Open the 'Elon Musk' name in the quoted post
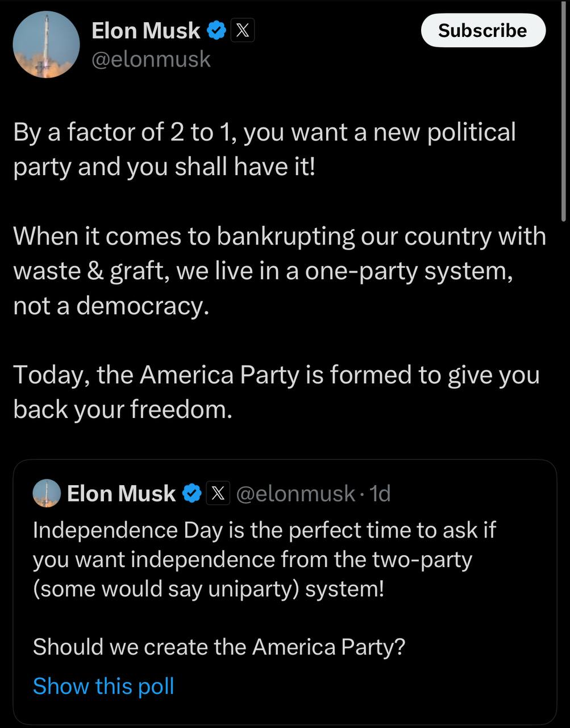The image size is (570, 728). point(121,494)
